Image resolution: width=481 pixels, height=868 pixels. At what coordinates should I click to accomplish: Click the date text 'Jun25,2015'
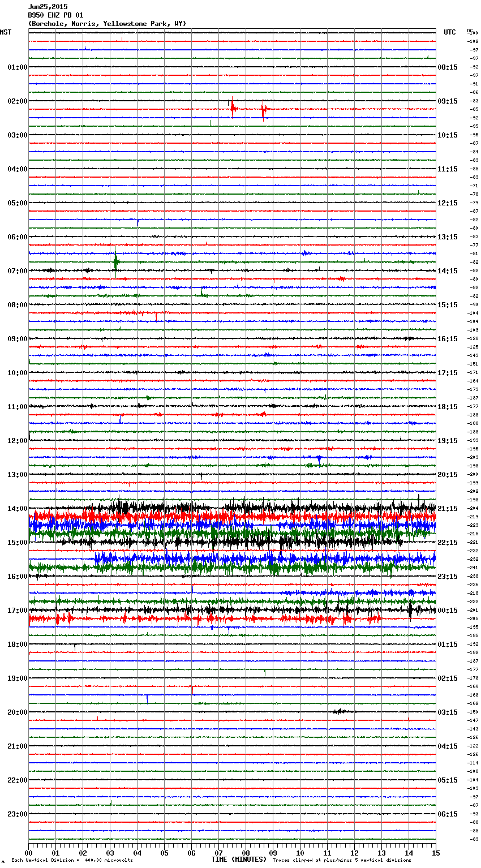(x=48, y=7)
